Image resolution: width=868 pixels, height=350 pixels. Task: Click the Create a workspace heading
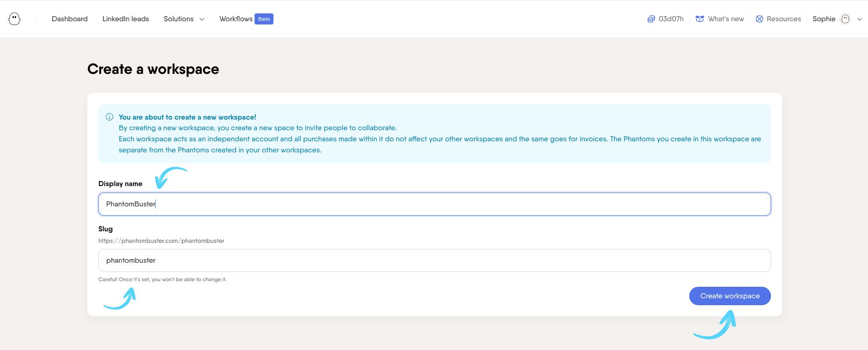click(x=153, y=69)
